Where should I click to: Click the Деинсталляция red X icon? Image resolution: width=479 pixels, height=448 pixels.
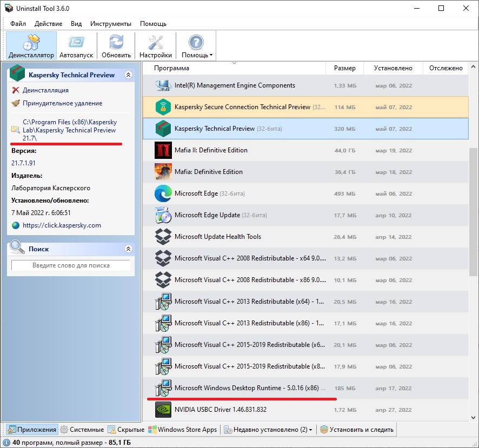point(16,90)
